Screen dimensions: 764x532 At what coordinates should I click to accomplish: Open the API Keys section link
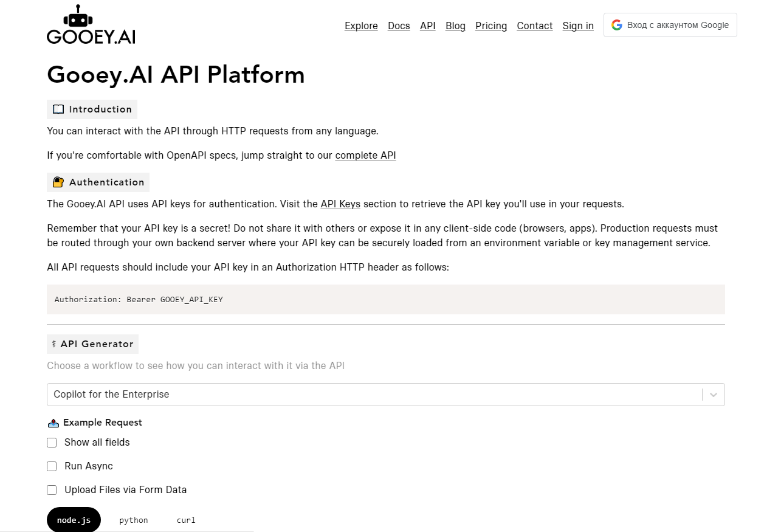click(340, 204)
